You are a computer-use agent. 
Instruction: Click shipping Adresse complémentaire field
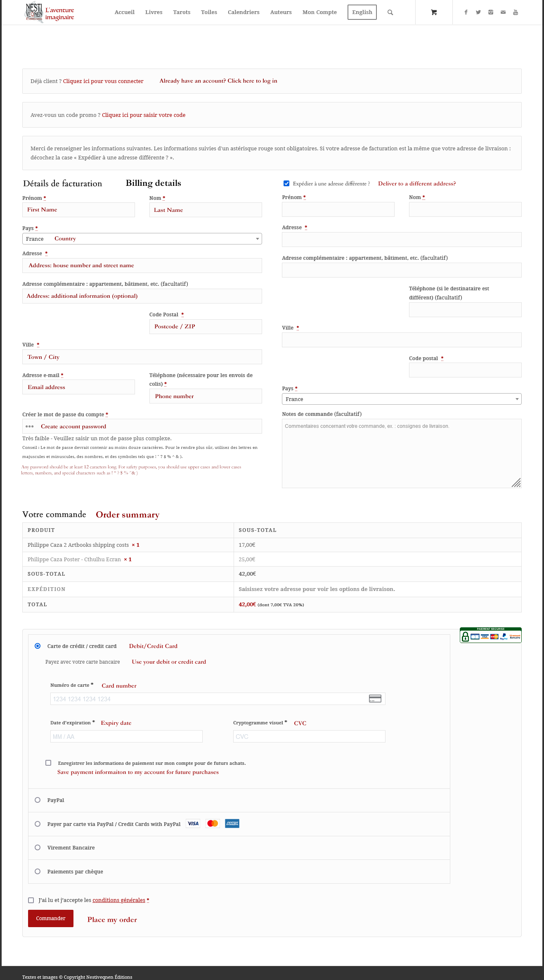pyautogui.click(x=402, y=270)
